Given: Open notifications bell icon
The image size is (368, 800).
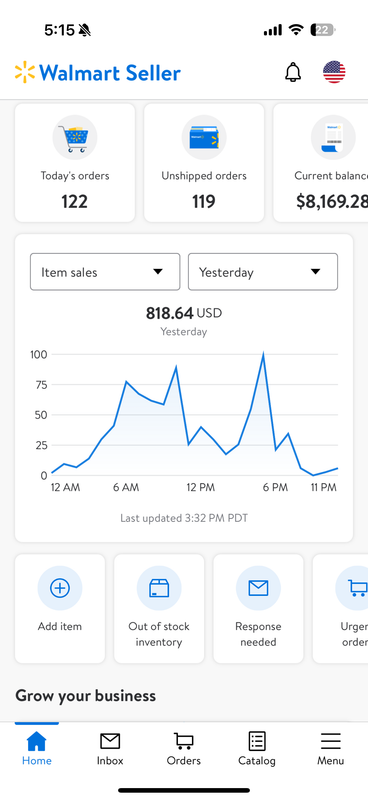Looking at the screenshot, I should 293,72.
